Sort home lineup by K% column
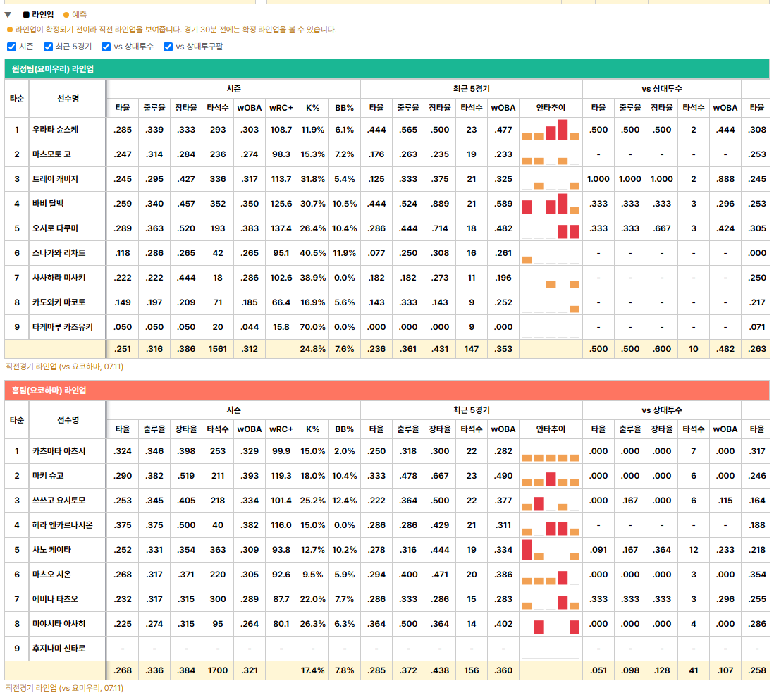Screen dimensions: 774x700 [312, 429]
